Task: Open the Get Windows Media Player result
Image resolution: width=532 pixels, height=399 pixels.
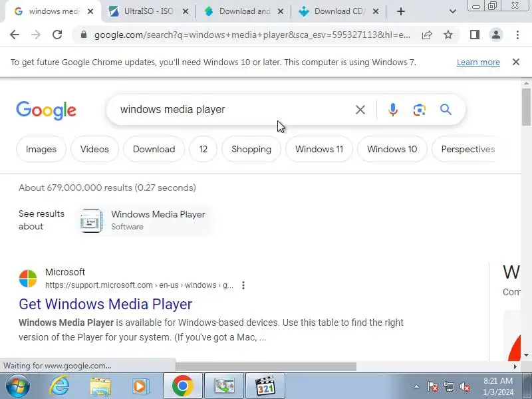Action: 106,304
